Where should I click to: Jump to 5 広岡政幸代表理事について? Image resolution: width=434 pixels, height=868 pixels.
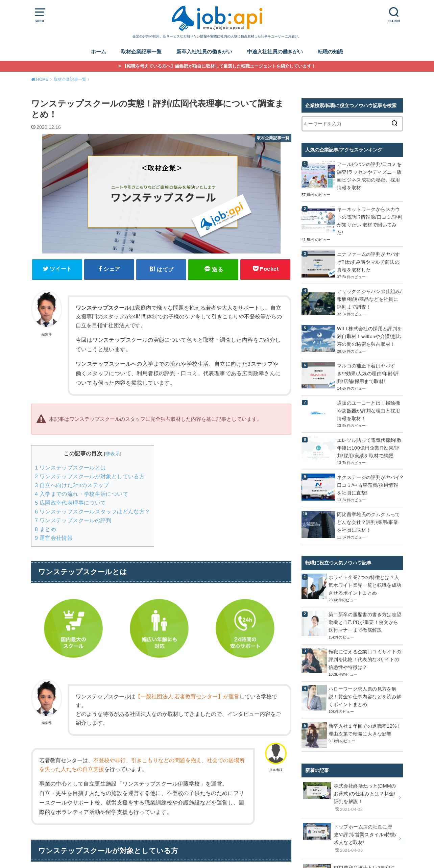coord(70,503)
